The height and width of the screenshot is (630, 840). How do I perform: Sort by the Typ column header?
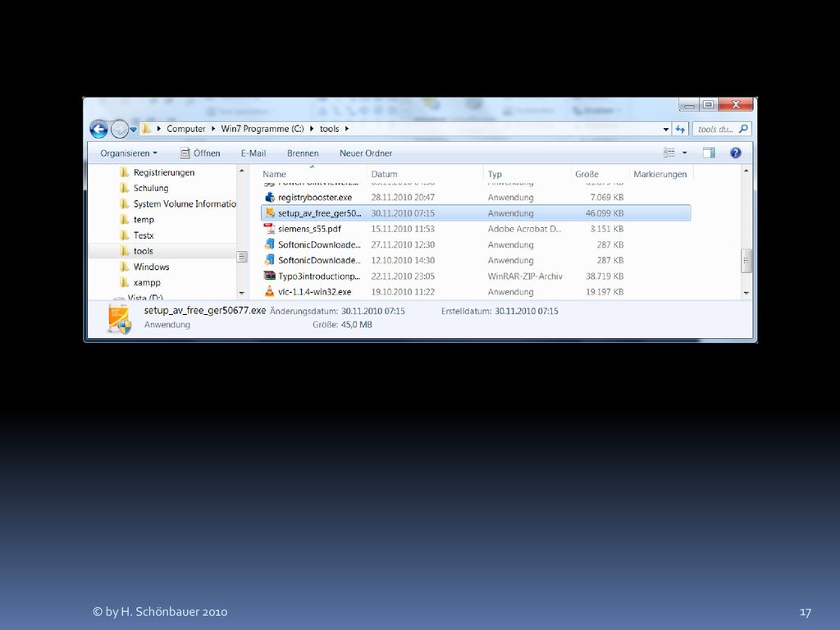tap(495, 174)
